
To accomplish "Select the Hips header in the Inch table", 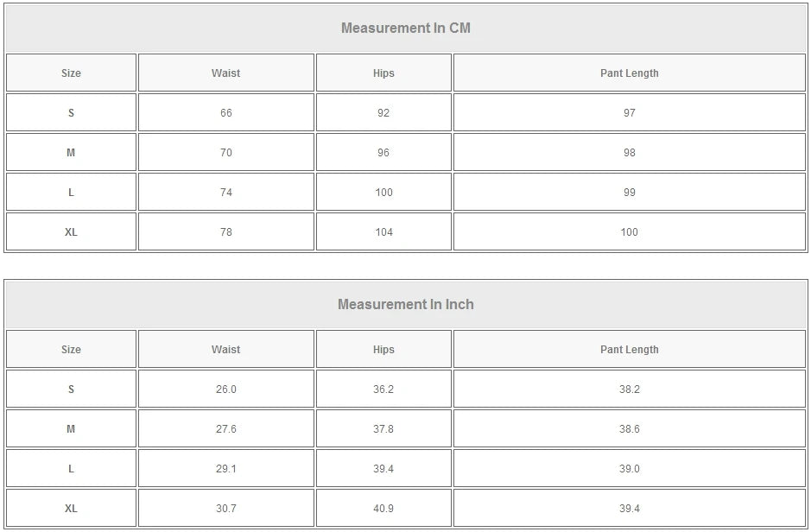I will click(x=383, y=350).
